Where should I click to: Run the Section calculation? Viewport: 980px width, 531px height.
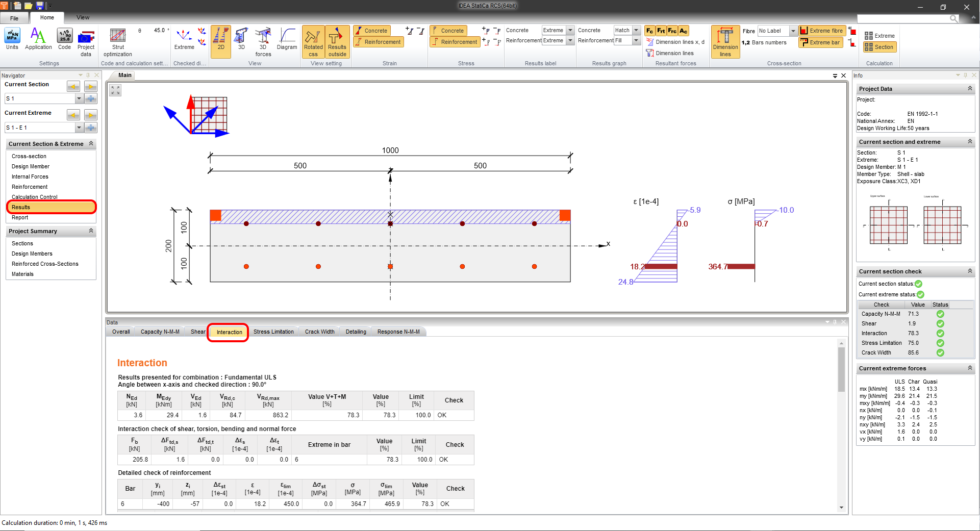coord(880,47)
